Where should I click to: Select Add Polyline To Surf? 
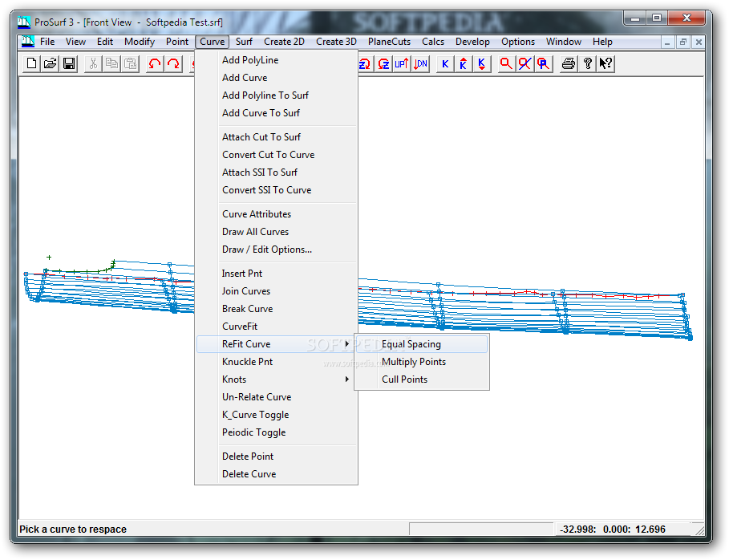tap(276, 95)
